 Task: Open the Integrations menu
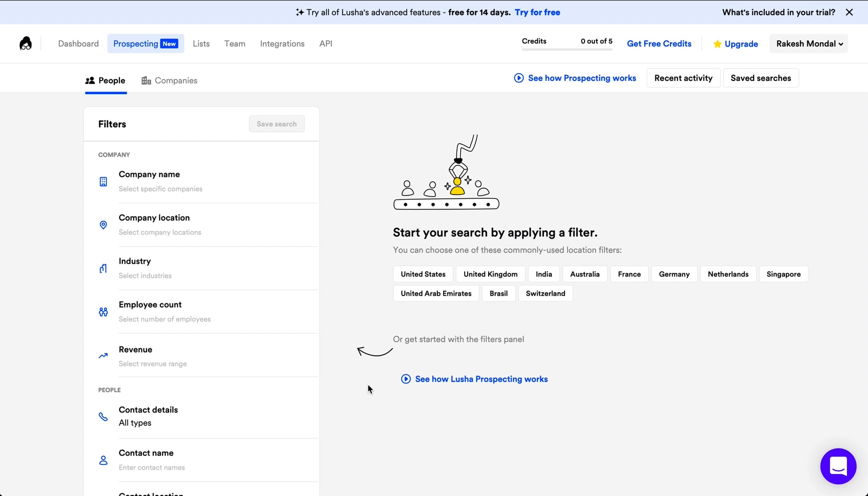point(282,44)
